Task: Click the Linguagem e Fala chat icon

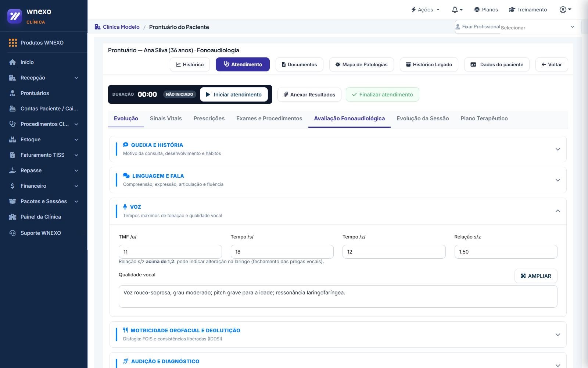Action: click(126, 176)
